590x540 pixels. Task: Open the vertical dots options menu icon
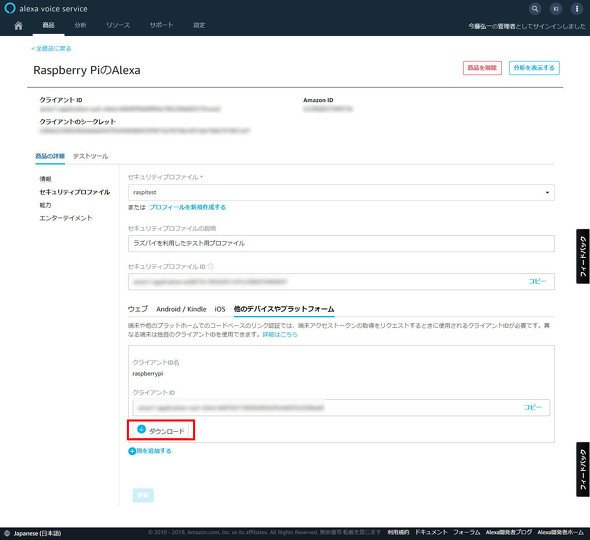[x=576, y=9]
